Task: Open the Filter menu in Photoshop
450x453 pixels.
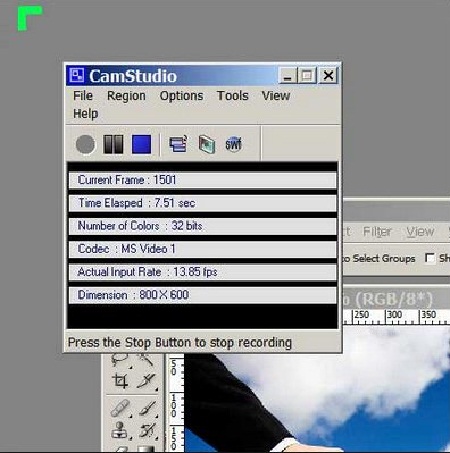Action: point(377,231)
